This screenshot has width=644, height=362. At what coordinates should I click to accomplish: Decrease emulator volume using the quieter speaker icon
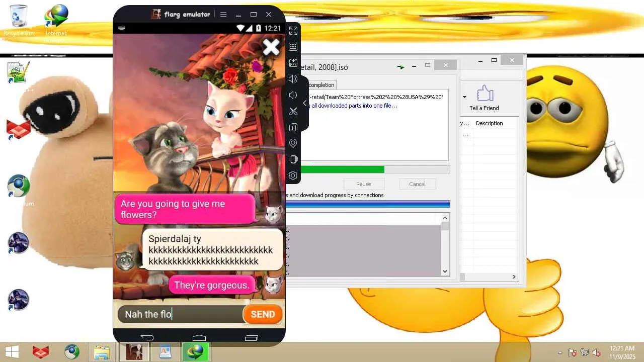coord(293,95)
